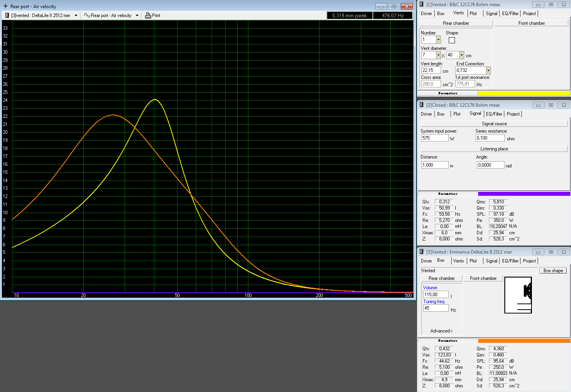This screenshot has width=571, height=392.
Task: Click the orange project color bar
Action: (524, 341)
